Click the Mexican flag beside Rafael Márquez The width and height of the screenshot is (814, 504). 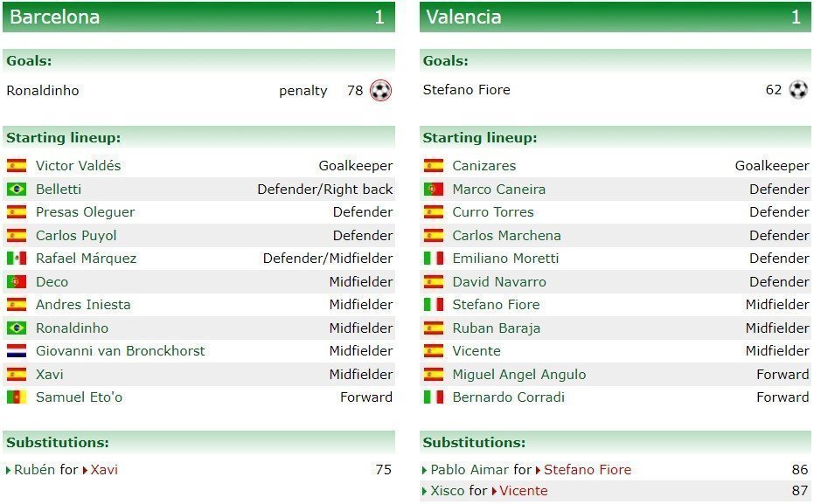coord(17,259)
